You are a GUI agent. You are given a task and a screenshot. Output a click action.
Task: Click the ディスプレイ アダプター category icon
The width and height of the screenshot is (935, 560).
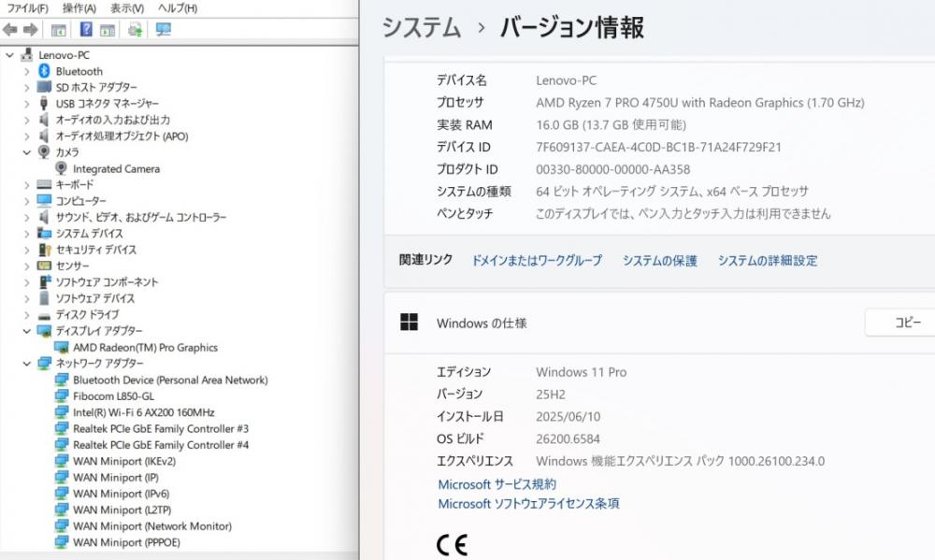[44, 330]
